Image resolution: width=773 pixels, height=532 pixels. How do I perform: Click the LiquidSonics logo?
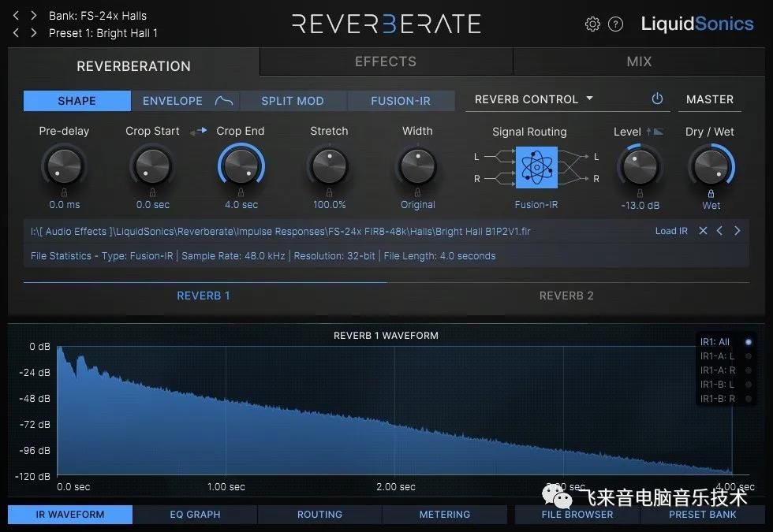(697, 24)
